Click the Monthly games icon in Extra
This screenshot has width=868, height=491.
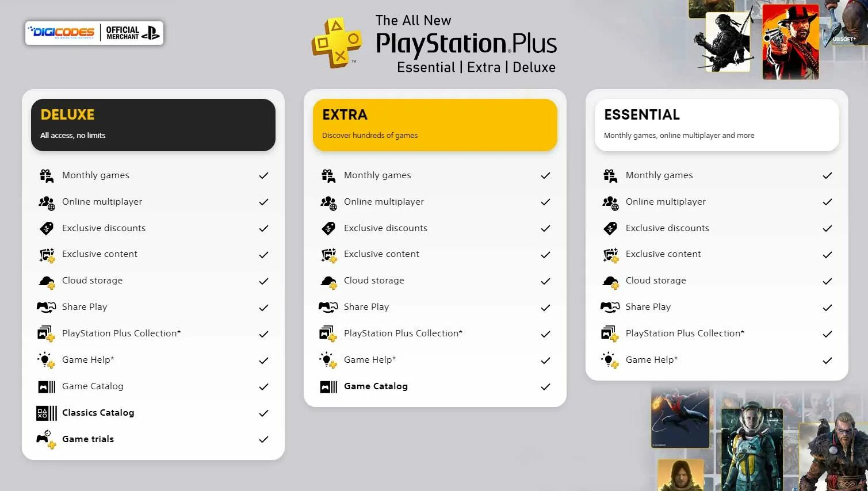pos(328,176)
